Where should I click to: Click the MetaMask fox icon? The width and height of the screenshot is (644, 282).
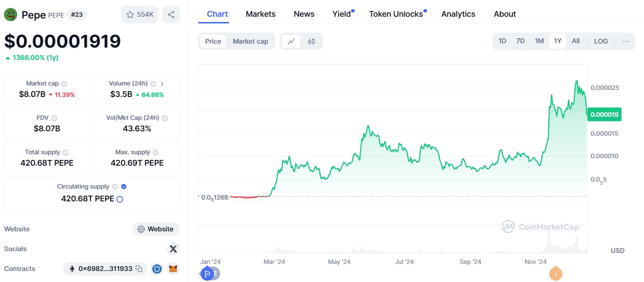[174, 269]
